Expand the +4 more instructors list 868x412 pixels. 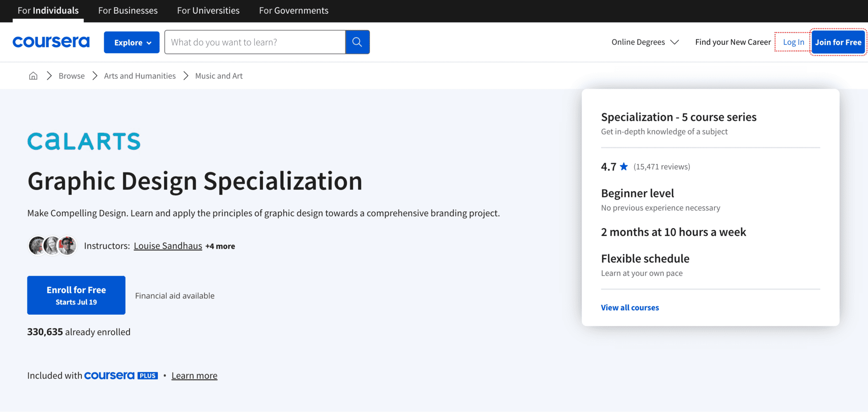pyautogui.click(x=220, y=246)
